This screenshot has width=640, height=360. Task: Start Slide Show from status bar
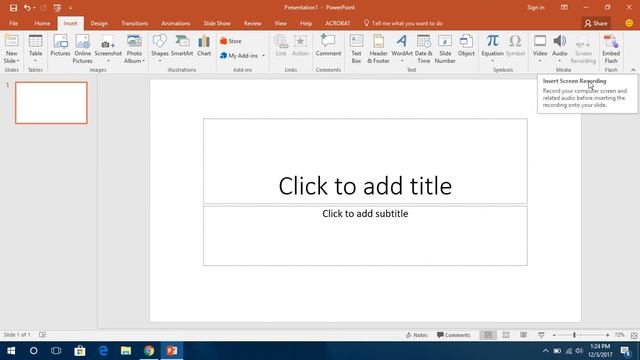tap(541, 335)
